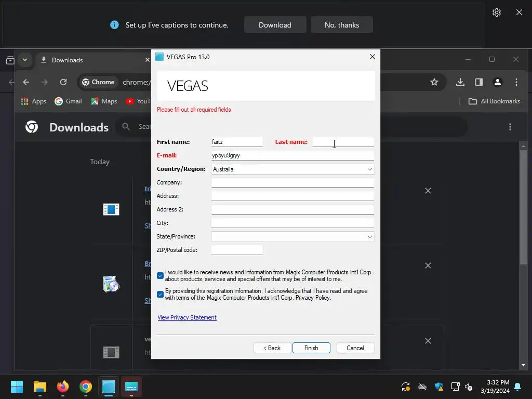
Task: Click the video file icon of deleted download
Action: pyautogui.click(x=111, y=352)
